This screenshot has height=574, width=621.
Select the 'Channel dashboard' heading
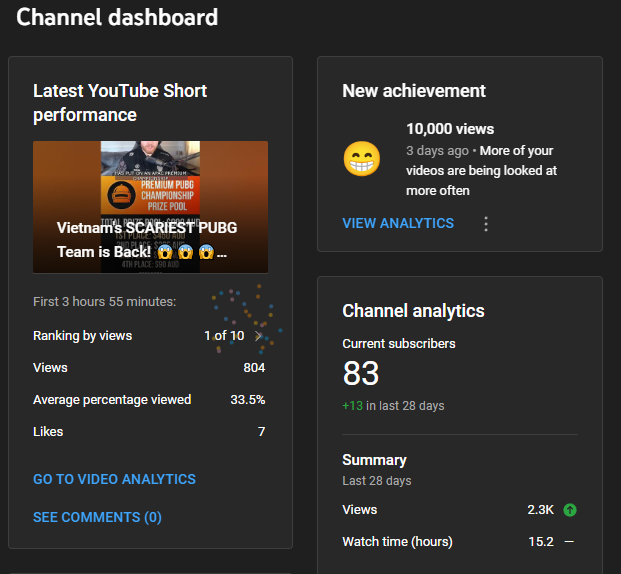pos(117,17)
